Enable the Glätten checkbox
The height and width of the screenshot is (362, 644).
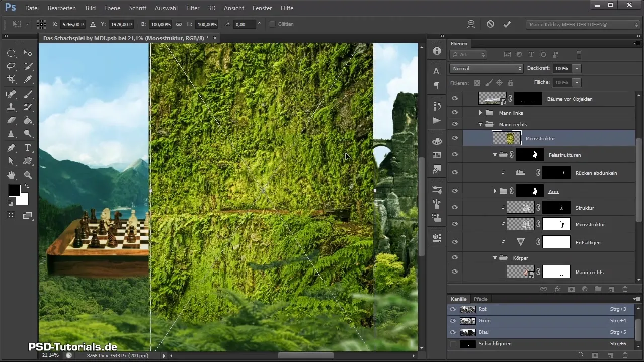(272, 24)
